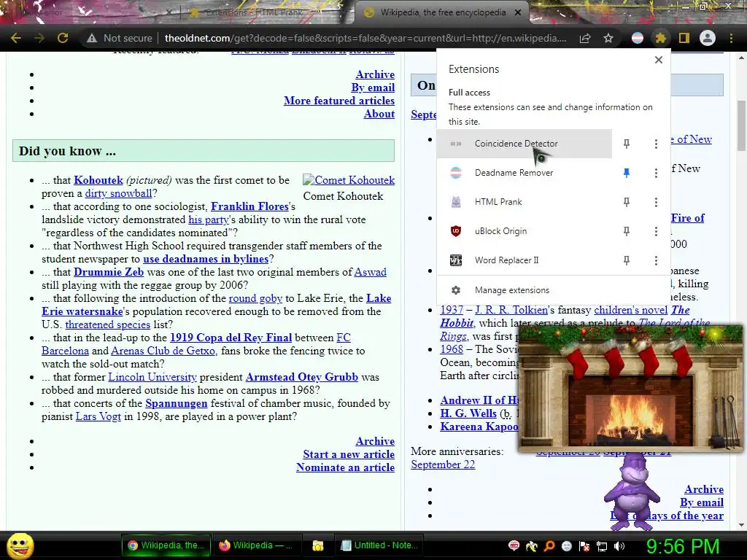Click the smiley face Start button
Image resolution: width=747 pixels, height=560 pixels.
click(x=20, y=545)
